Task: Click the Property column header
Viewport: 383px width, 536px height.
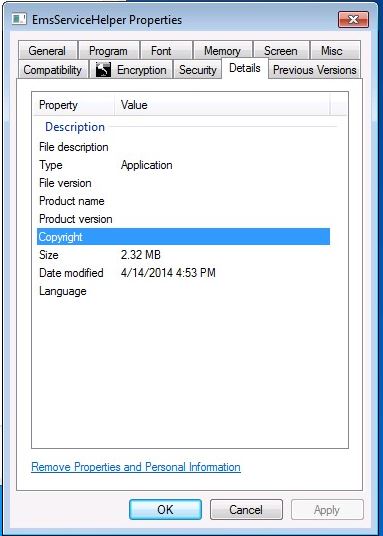Action: tap(74, 105)
